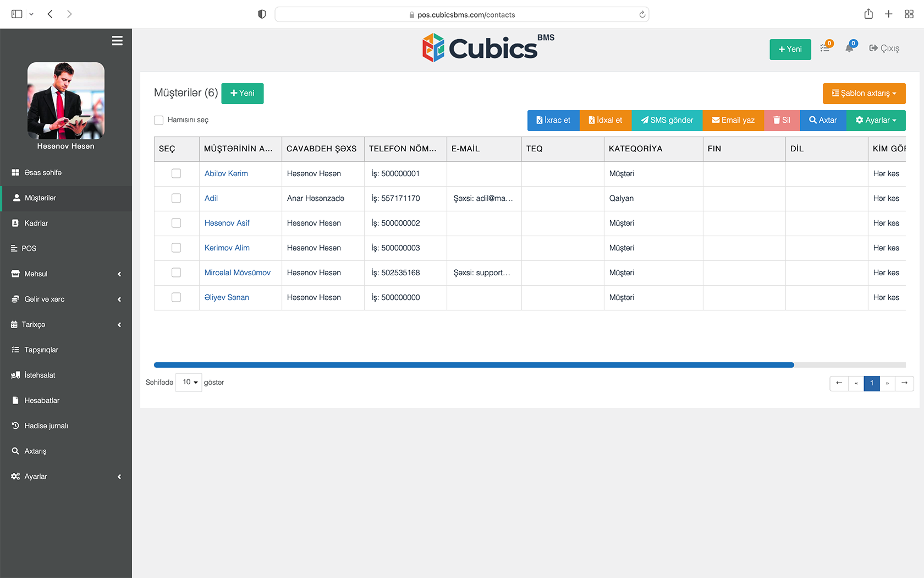The image size is (924, 578).
Task: Check the checkbox for Abilov Kərim
Action: 176,173
